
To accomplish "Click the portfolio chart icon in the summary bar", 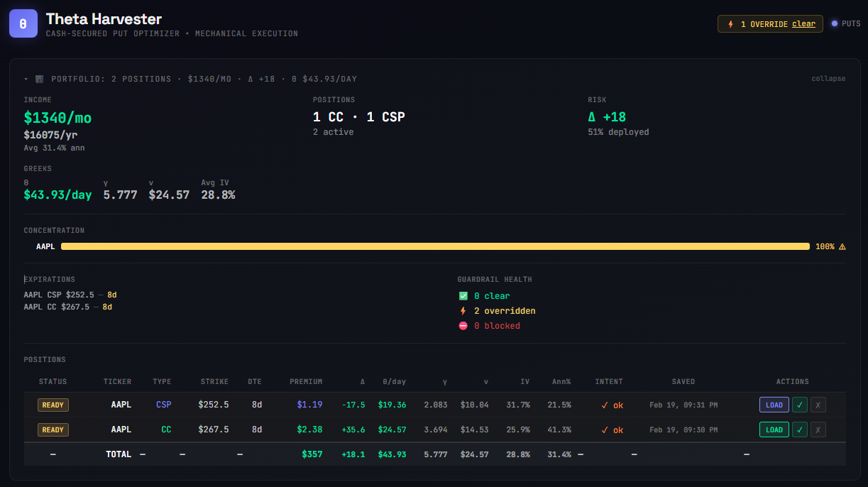I will 40,78.
